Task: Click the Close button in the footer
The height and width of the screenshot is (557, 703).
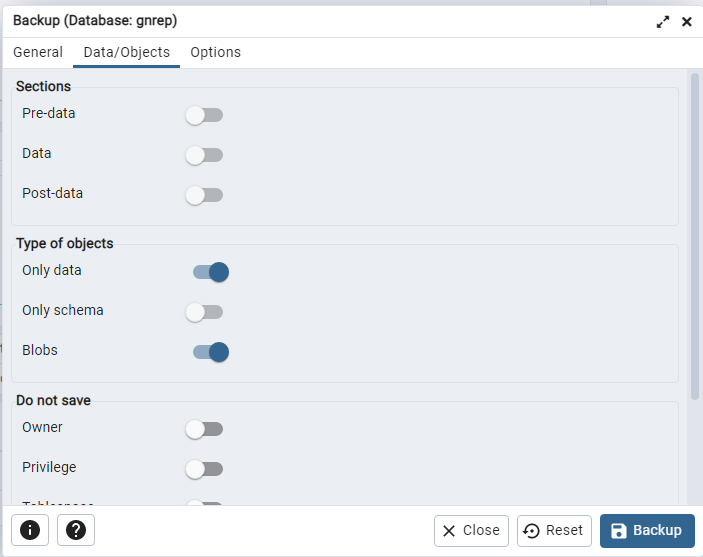Action: [471, 531]
